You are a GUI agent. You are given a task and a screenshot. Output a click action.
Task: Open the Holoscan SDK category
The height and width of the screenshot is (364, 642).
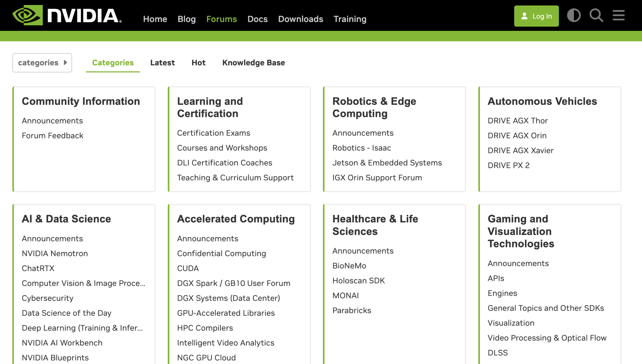359,280
